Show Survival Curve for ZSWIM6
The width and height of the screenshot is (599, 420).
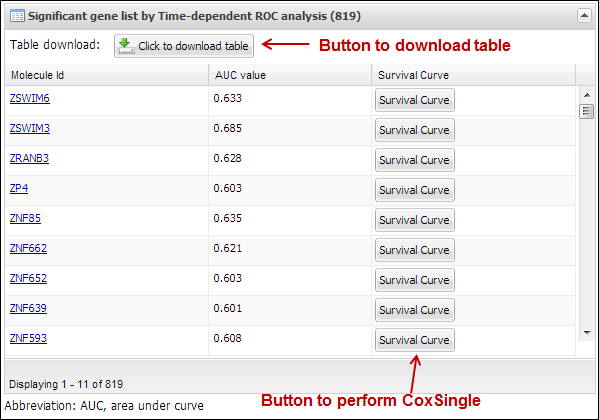[x=414, y=100]
